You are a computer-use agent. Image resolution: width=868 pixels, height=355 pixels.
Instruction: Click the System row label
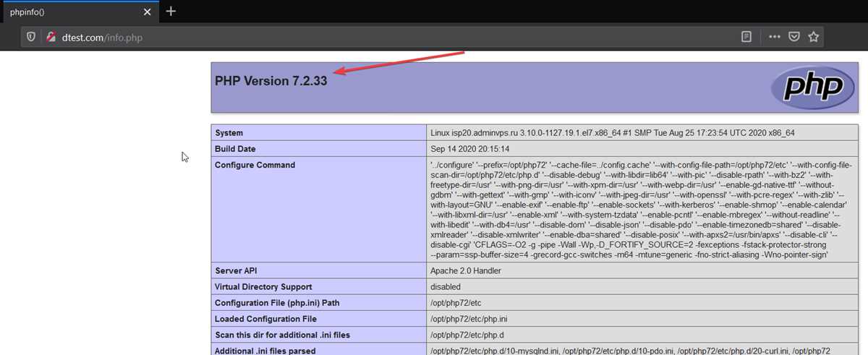229,133
